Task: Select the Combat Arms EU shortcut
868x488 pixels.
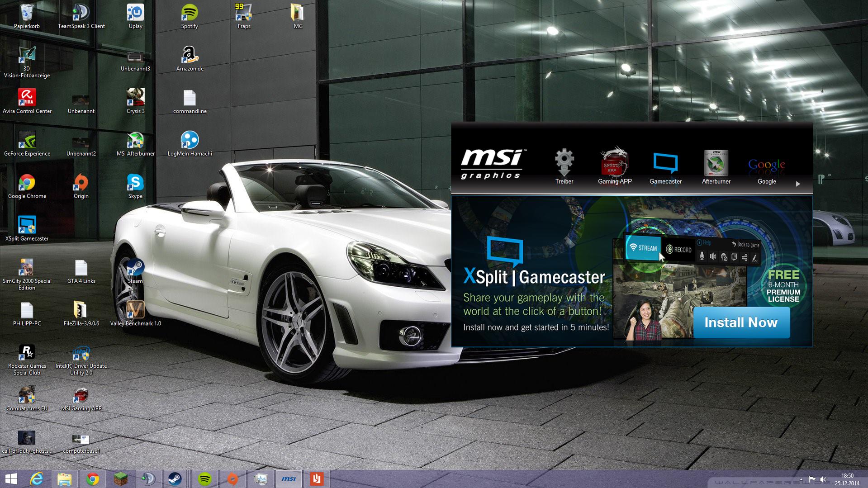Action: pos(27,399)
